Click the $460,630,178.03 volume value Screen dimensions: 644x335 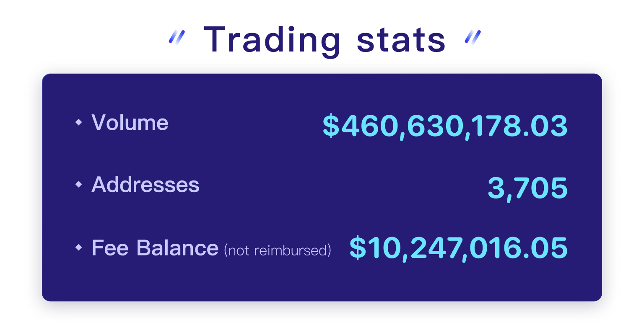[445, 126]
